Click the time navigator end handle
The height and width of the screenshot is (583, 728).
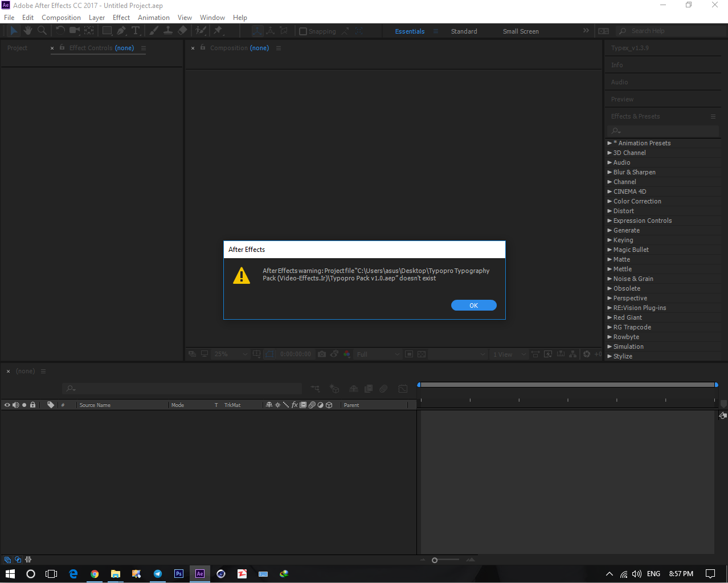(716, 385)
